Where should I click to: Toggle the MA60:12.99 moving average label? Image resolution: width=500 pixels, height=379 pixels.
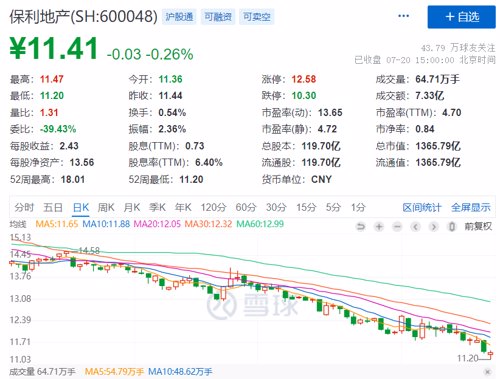click(260, 224)
